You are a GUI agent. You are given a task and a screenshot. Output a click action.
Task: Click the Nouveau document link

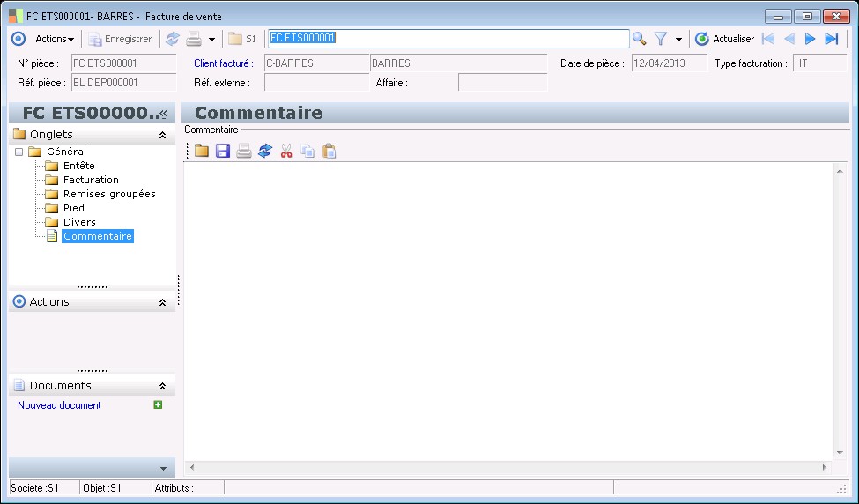[59, 405]
